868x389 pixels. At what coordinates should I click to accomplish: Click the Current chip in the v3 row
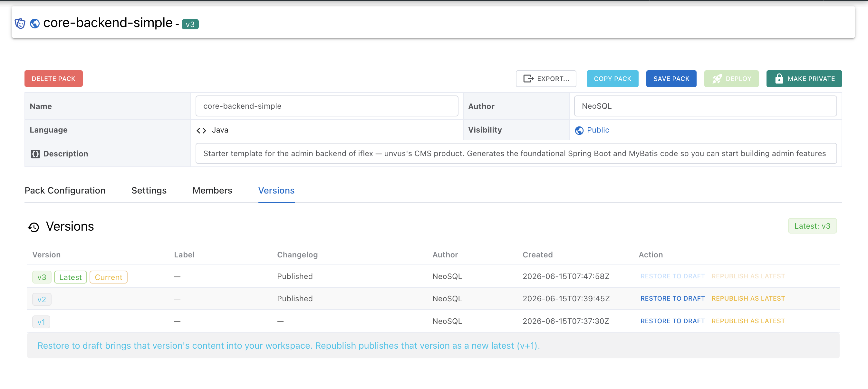[x=109, y=277]
